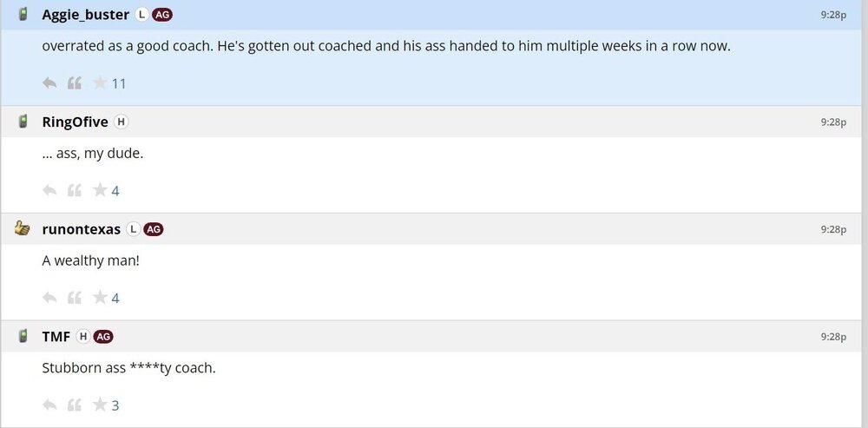Quote TMF's post
Image resolution: width=868 pixels, height=428 pixels.
tap(75, 405)
